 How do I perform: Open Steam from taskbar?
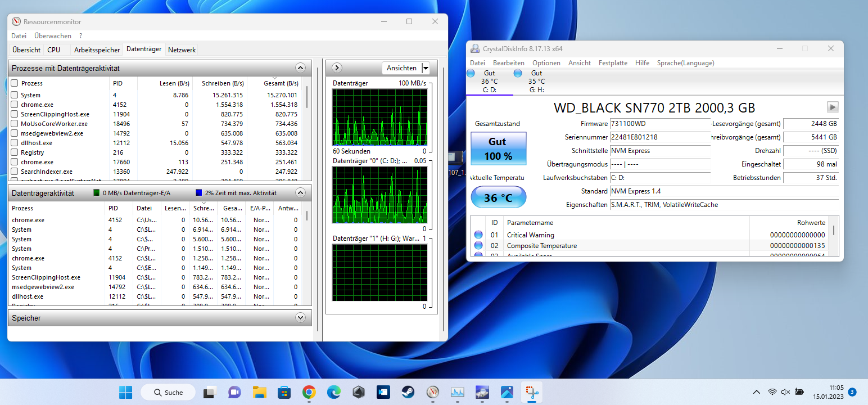point(408,392)
